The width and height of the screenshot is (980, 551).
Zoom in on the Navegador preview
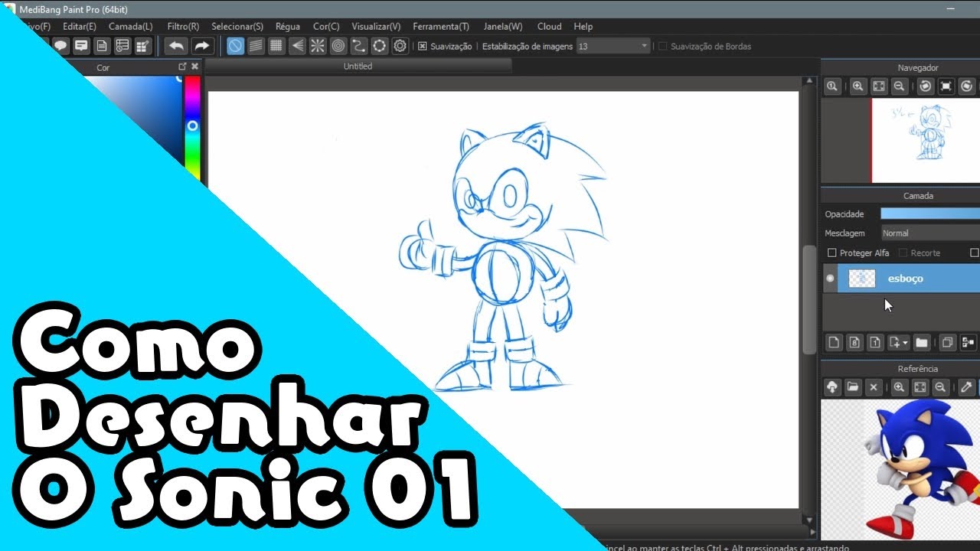(858, 86)
